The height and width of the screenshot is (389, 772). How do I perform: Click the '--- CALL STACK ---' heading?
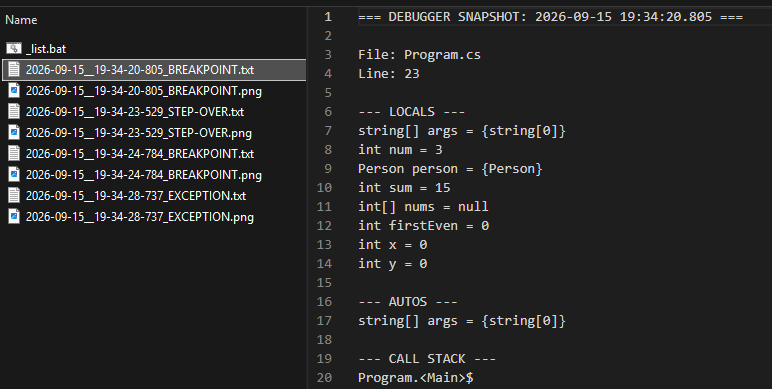[x=427, y=358]
